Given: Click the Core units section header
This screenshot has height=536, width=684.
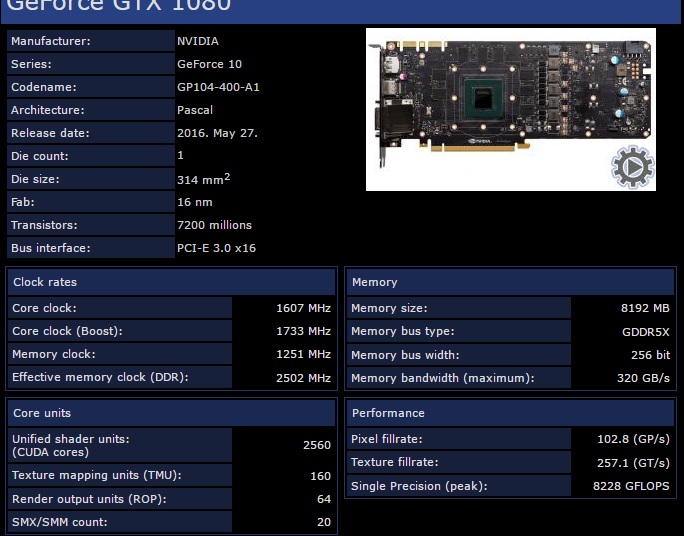Looking at the screenshot, I should [x=171, y=413].
